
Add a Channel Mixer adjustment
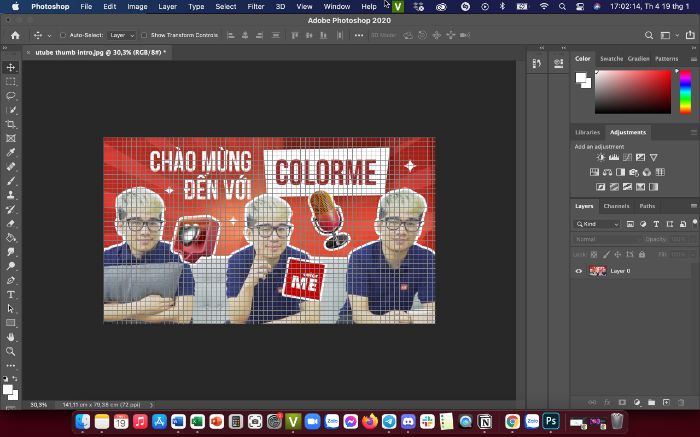(x=647, y=172)
